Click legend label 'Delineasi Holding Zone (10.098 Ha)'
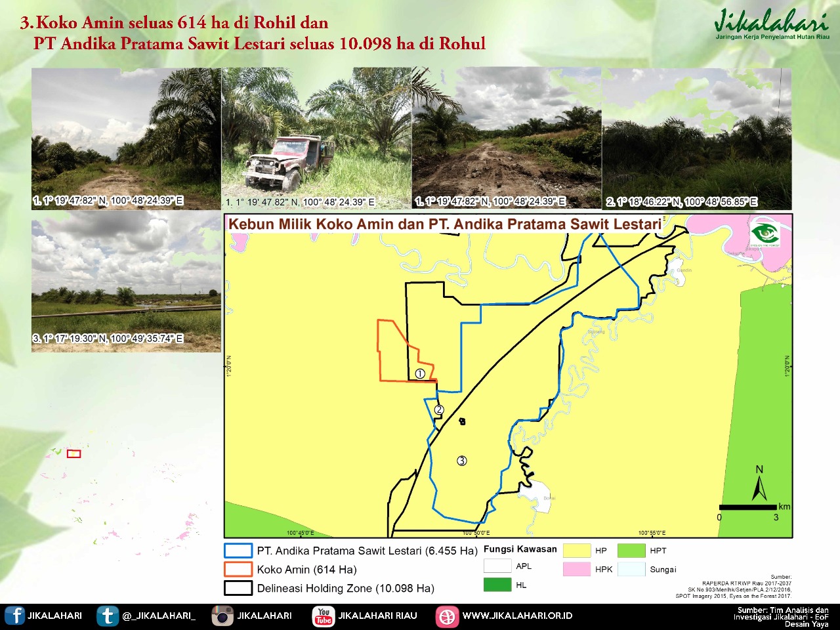 [x=345, y=588]
